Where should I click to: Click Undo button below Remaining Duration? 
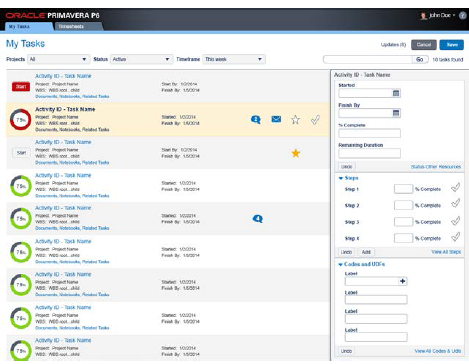(x=347, y=166)
